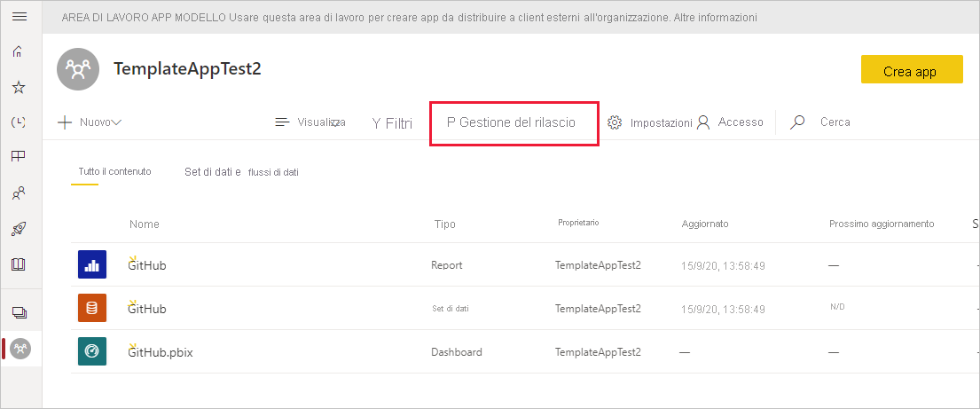Click the Visualizza lines icon
The height and width of the screenshot is (409, 980).
pyautogui.click(x=283, y=122)
